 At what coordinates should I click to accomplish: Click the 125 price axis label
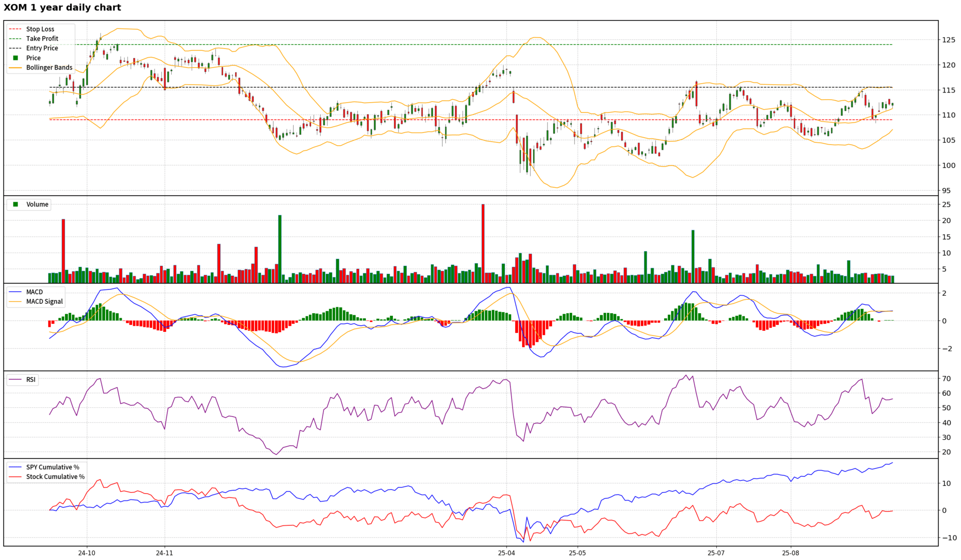(948, 40)
